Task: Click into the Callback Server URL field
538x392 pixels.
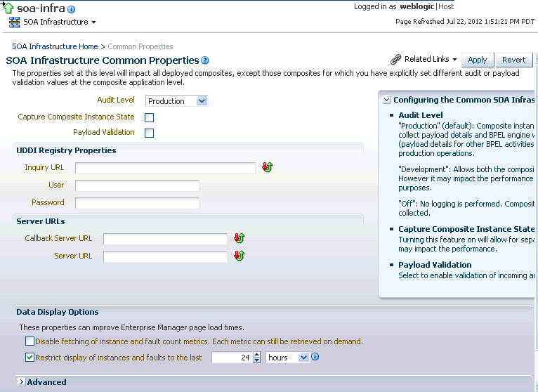Action: [x=165, y=239]
